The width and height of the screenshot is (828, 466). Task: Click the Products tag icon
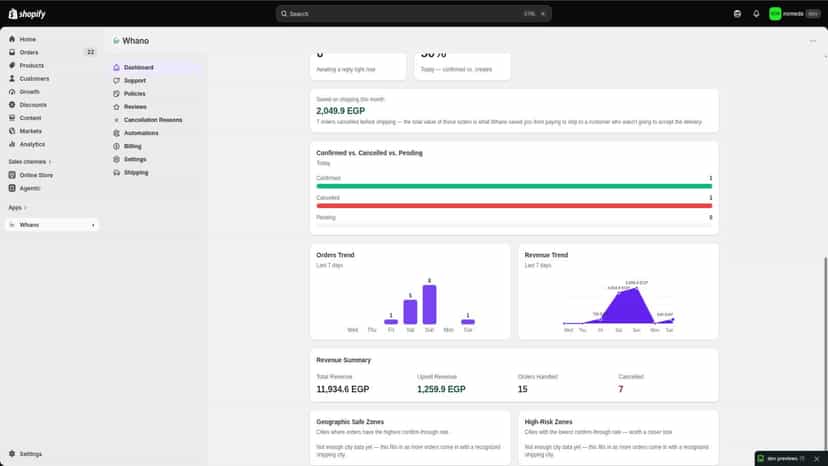pyautogui.click(x=12, y=66)
